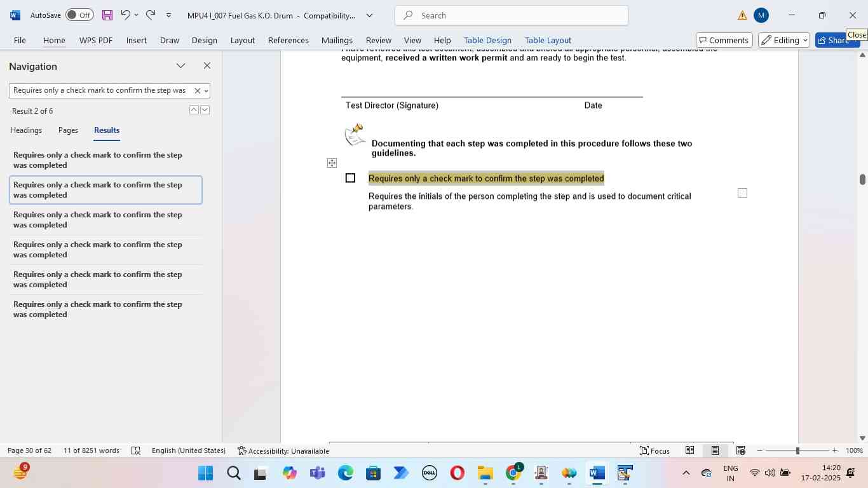Switch to the Home tab
Viewport: 868px width, 488px height.
54,40
